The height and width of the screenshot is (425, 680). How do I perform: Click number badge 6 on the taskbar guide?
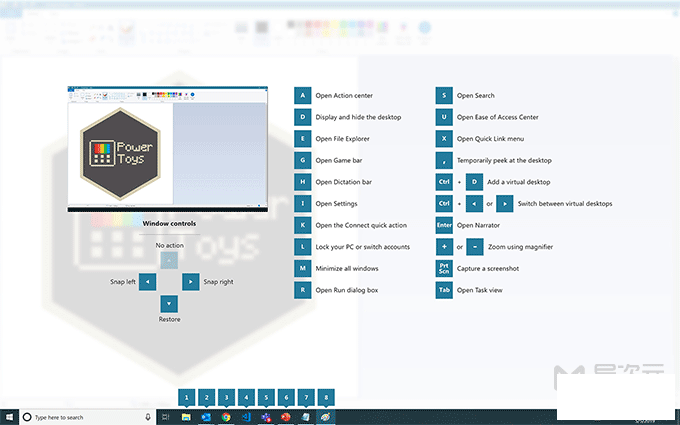(286, 397)
